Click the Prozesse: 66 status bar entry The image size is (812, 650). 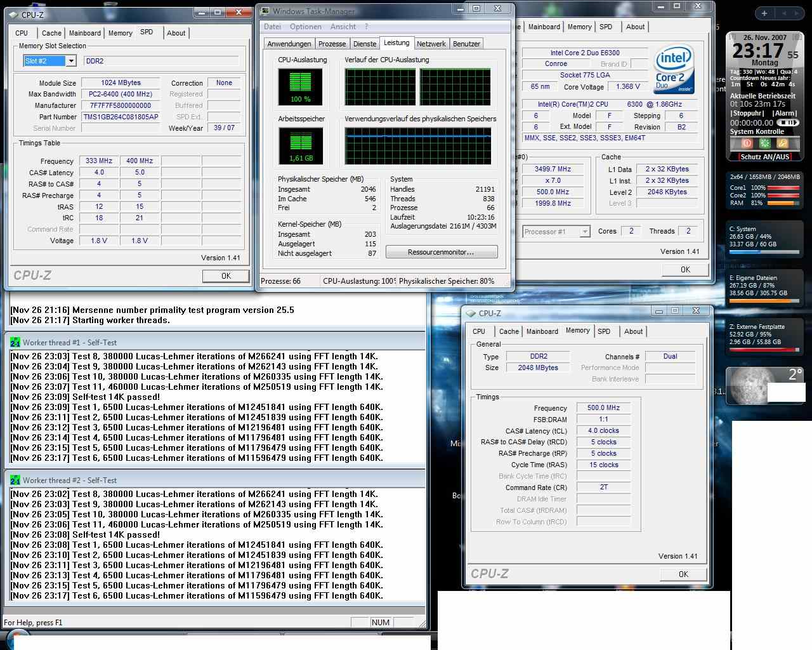[280, 281]
